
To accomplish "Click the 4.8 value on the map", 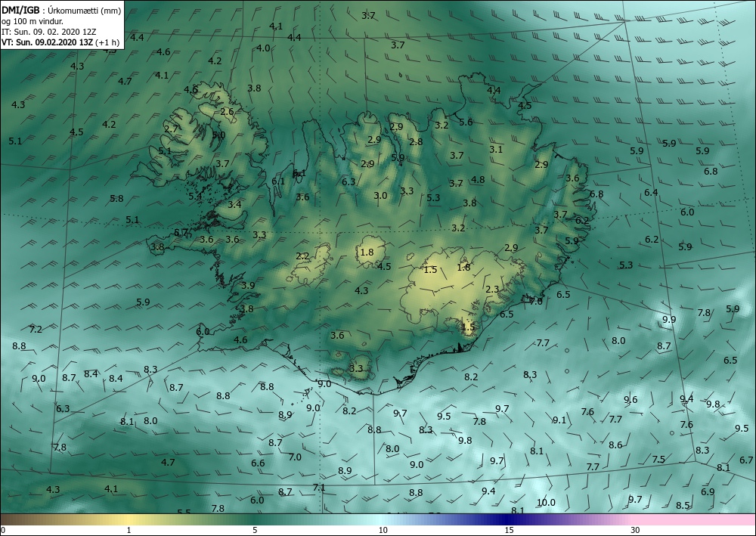I will [x=478, y=179].
